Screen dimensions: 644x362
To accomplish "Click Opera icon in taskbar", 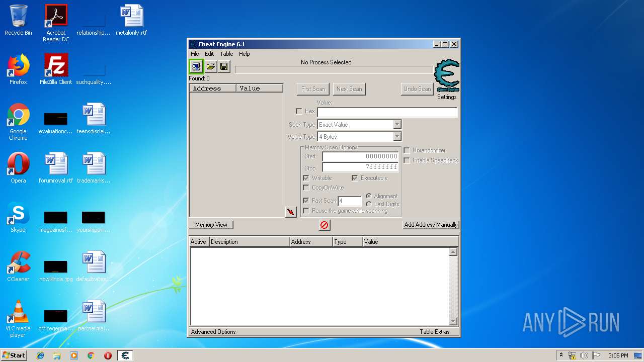I will click(x=108, y=355).
